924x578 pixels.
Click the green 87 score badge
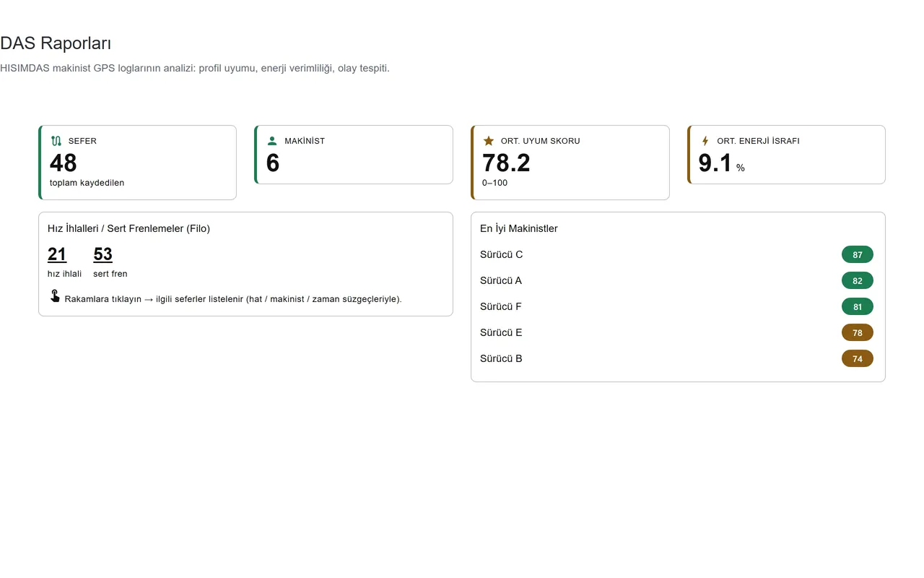858,254
